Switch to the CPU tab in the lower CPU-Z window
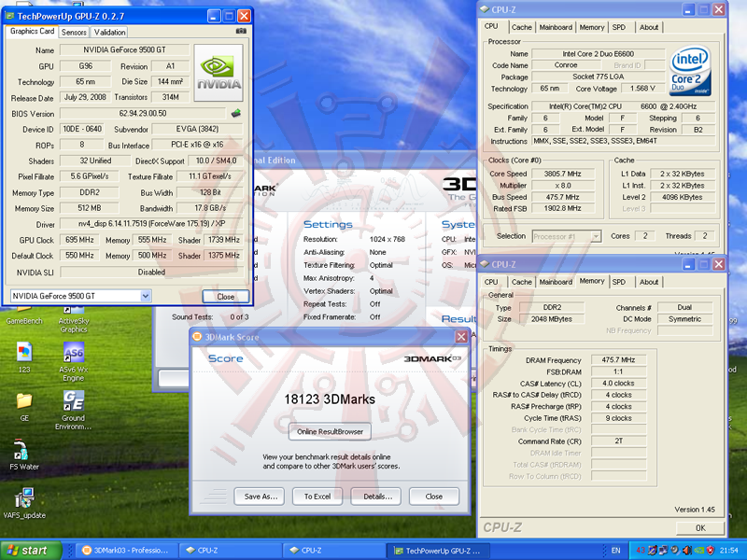 tap(491, 282)
